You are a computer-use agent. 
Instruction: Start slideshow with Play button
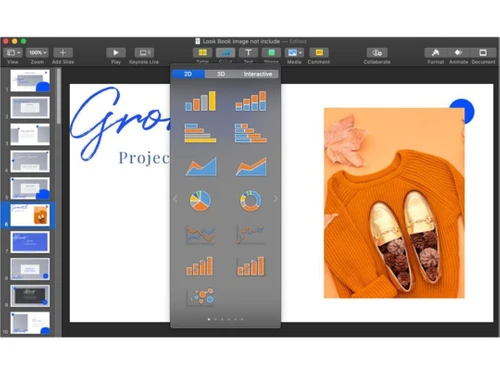[116, 53]
